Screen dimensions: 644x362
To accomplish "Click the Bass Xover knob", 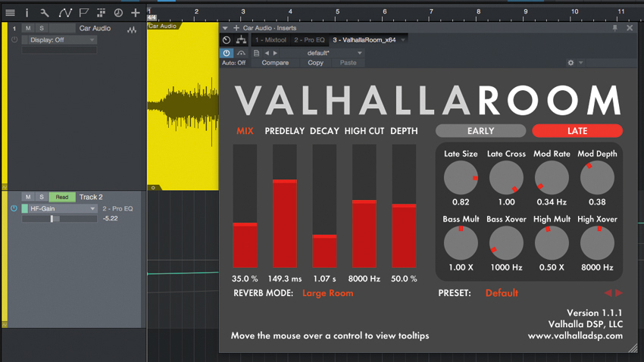I will coord(506,243).
